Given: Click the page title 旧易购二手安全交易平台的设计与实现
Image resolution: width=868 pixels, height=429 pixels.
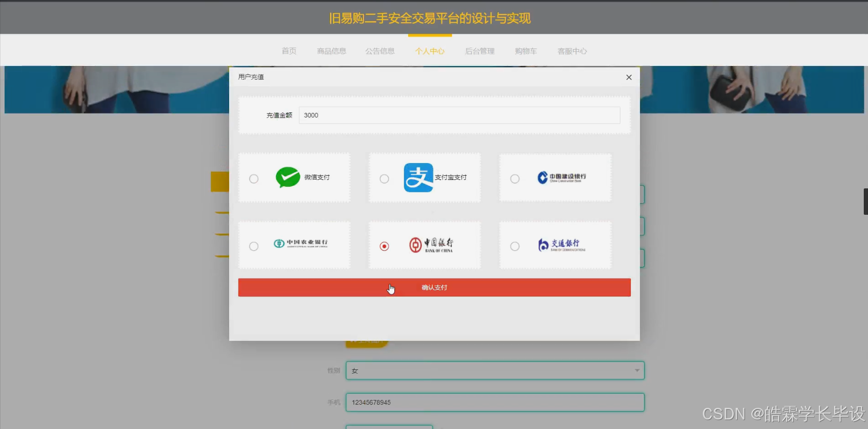Looking at the screenshot, I should click(430, 18).
